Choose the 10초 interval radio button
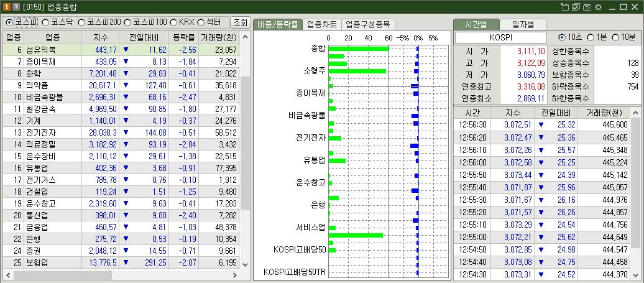This screenshot has width=644, height=283. [x=562, y=37]
